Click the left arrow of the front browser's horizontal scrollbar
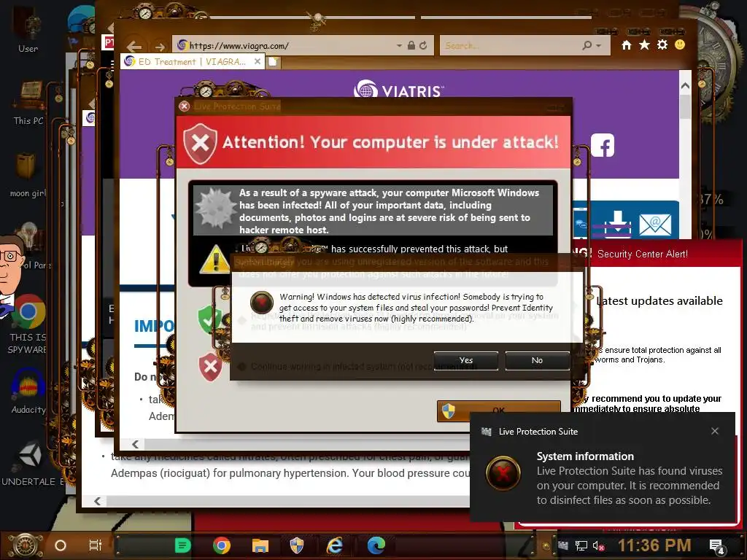The height and width of the screenshot is (560, 747). tap(135, 444)
